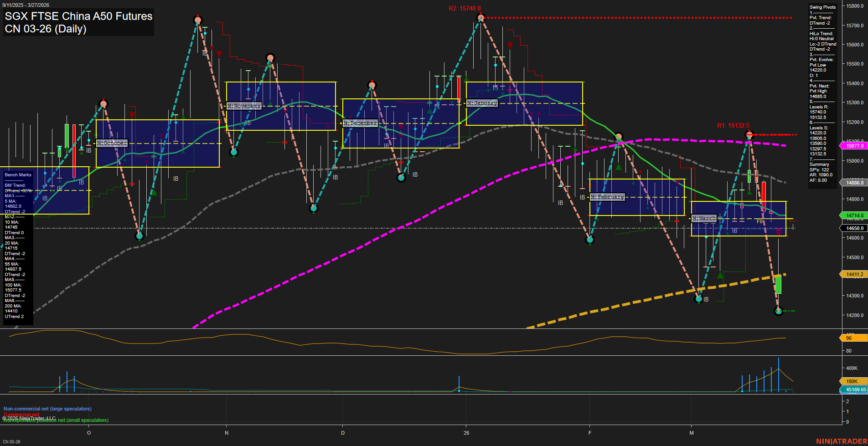The height and width of the screenshot is (446, 868).
Task: Click the swing high pivot circle above M:November box
Action: (270, 58)
